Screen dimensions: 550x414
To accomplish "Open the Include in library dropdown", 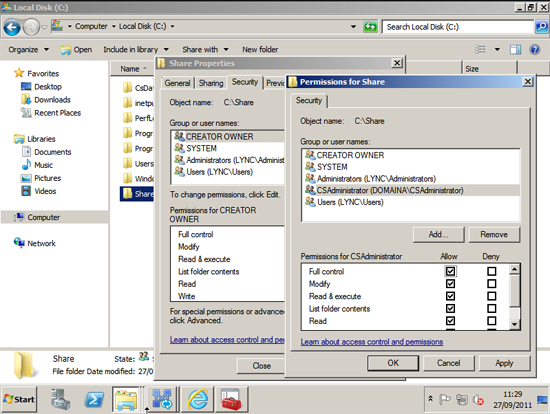I will point(136,49).
